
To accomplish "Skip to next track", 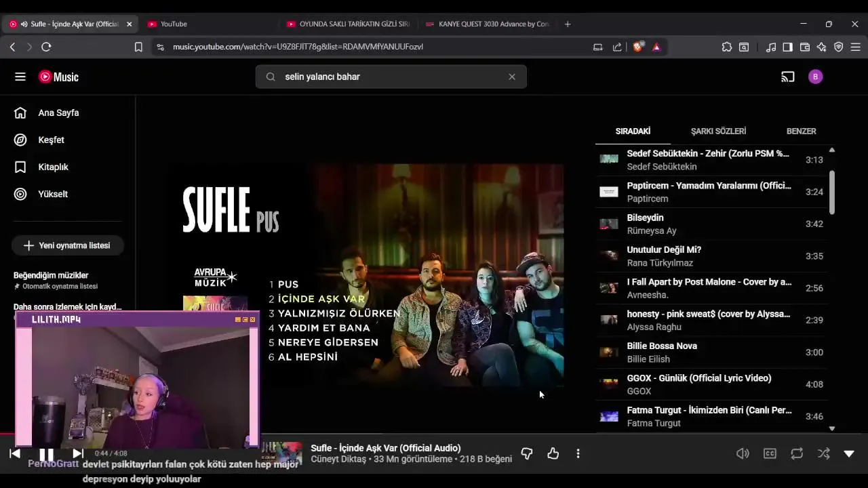I will coord(78,453).
